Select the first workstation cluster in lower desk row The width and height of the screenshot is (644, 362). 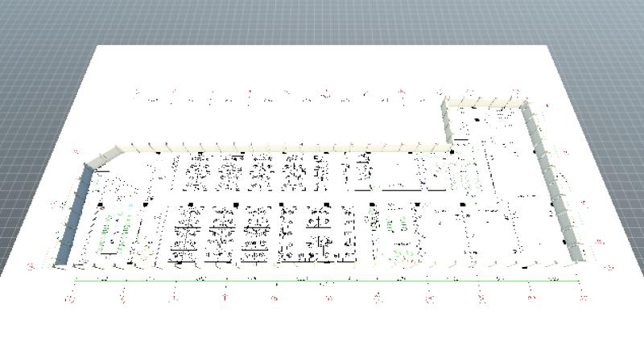coord(184,233)
